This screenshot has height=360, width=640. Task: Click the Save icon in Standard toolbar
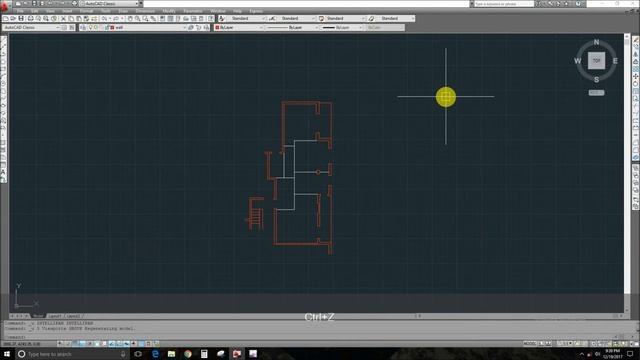coord(21,19)
